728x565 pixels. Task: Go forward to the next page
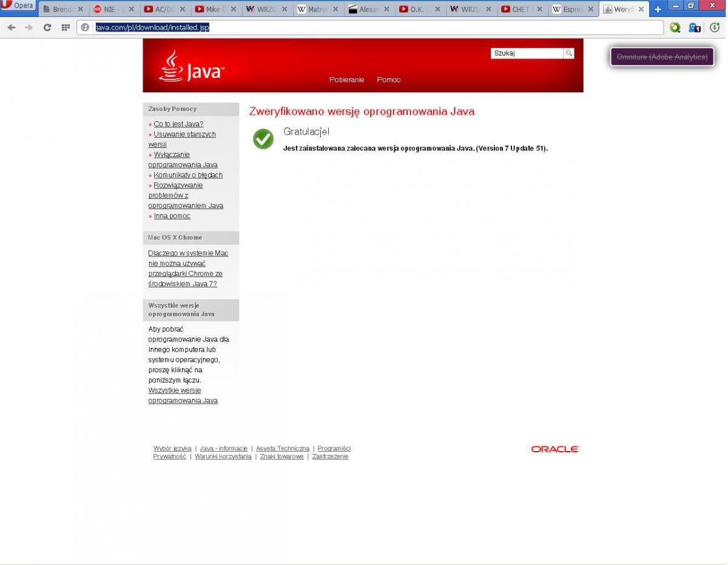[29, 28]
